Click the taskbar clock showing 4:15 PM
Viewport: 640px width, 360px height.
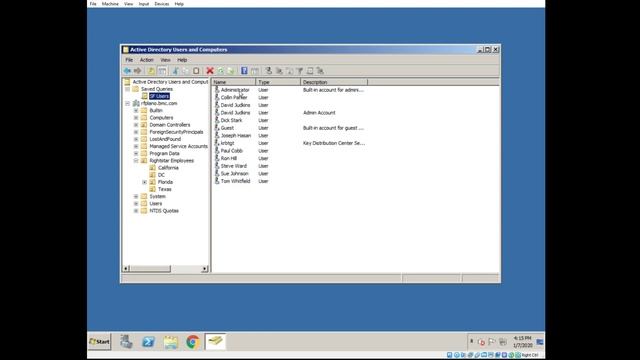(522, 342)
